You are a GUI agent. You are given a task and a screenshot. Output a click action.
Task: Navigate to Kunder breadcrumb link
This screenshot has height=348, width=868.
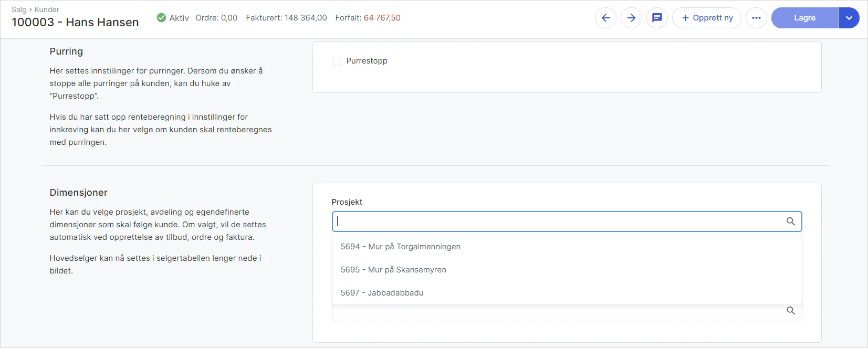click(47, 9)
